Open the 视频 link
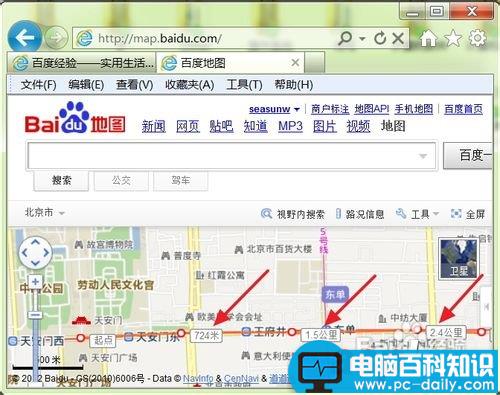 (x=358, y=126)
